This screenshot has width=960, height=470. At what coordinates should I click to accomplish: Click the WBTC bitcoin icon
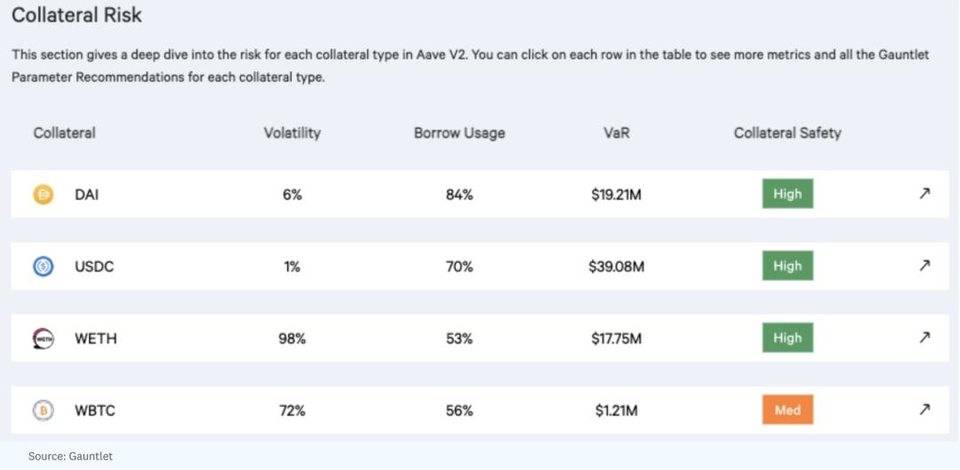pyautogui.click(x=43, y=410)
